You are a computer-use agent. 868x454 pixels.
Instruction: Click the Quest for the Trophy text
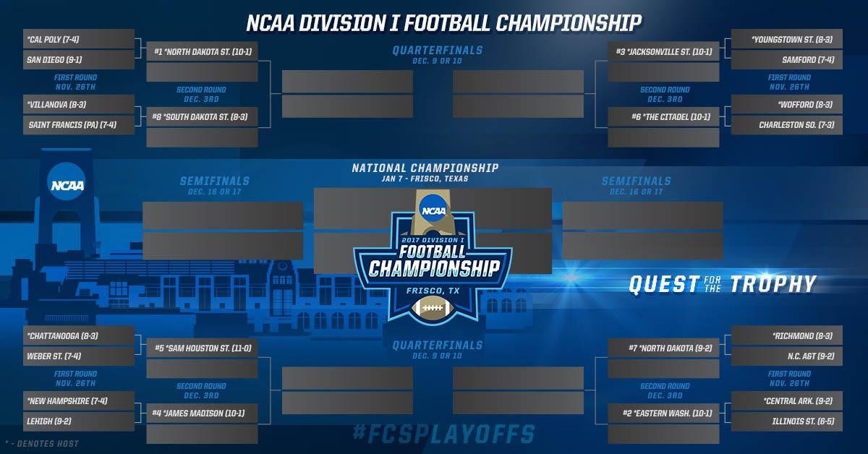pos(722,284)
